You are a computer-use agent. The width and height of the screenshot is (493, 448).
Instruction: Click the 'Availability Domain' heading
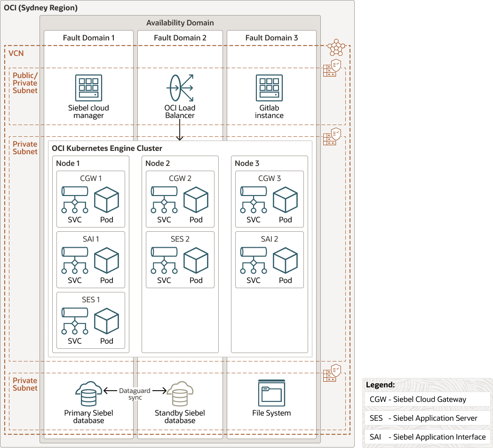180,23
